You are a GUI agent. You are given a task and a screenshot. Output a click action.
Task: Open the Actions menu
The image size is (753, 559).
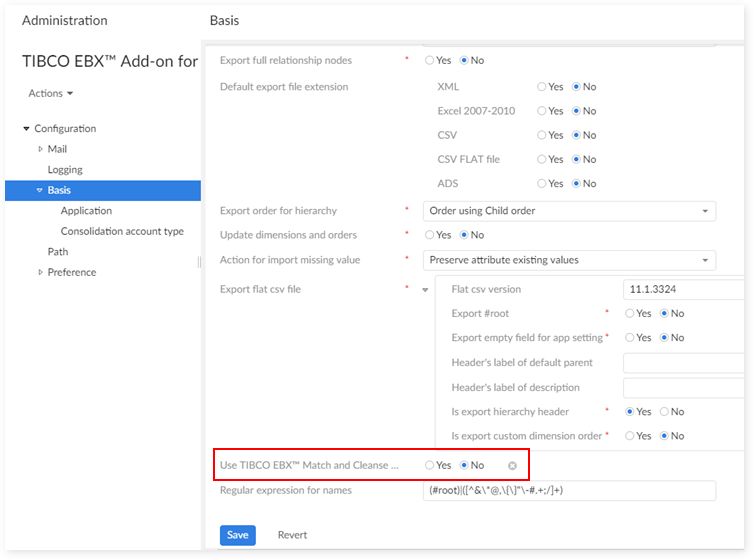point(51,94)
